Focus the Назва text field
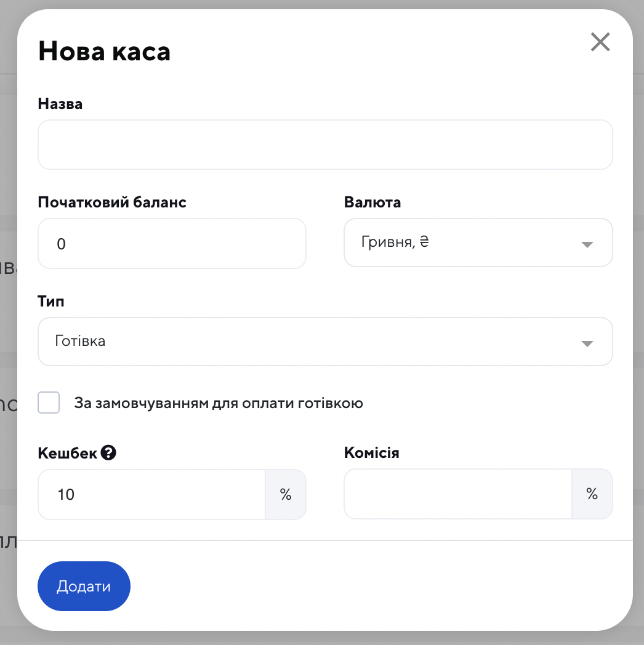This screenshot has height=645, width=644. click(325, 145)
